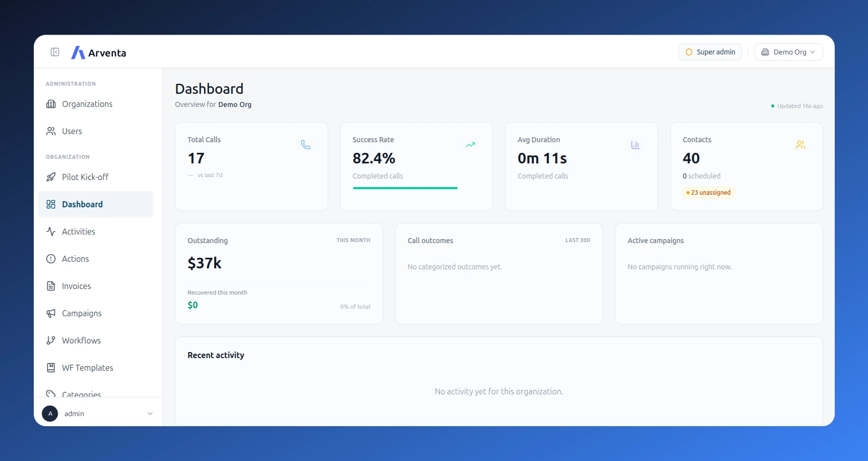The height and width of the screenshot is (461, 868).
Task: Click the Arventa logo icon
Action: coord(78,52)
